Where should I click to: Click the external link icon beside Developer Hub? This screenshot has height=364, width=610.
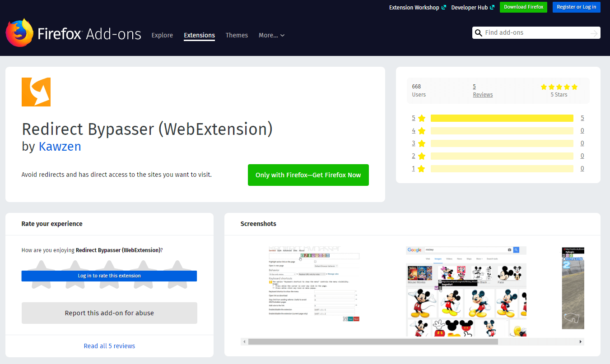coord(492,7)
